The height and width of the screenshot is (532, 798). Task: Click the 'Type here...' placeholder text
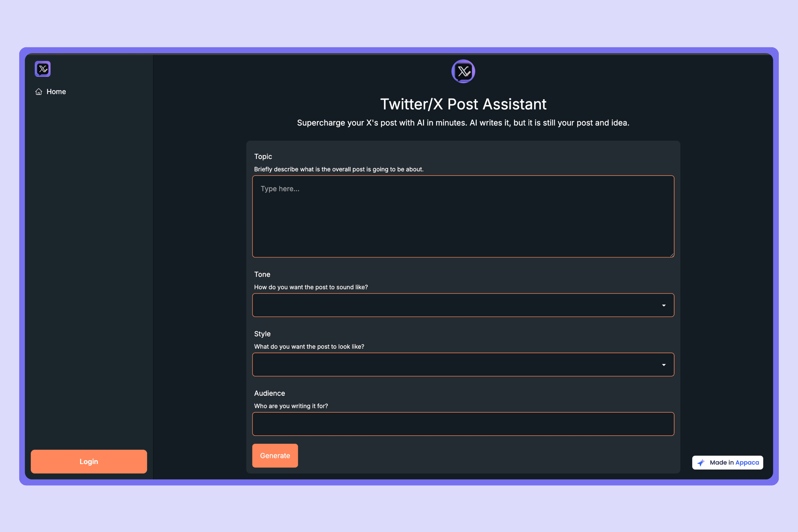(280, 189)
